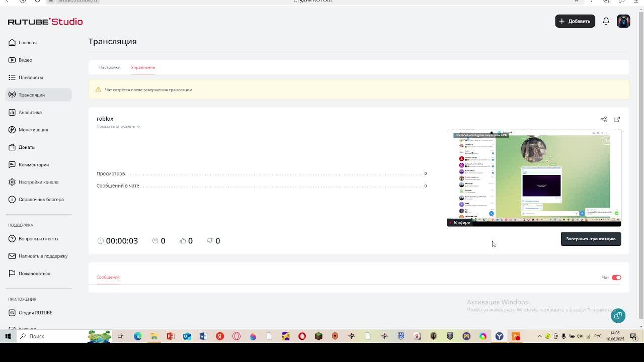This screenshot has width=644, height=362.
Task: Click the live stream preview thumbnail
Action: (x=534, y=177)
